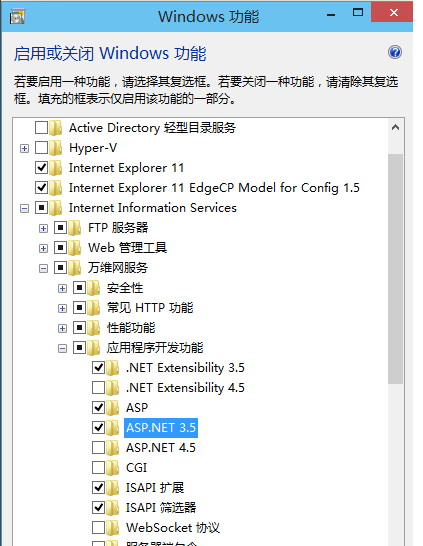Click the vertical scrollbar thumb

[395, 269]
